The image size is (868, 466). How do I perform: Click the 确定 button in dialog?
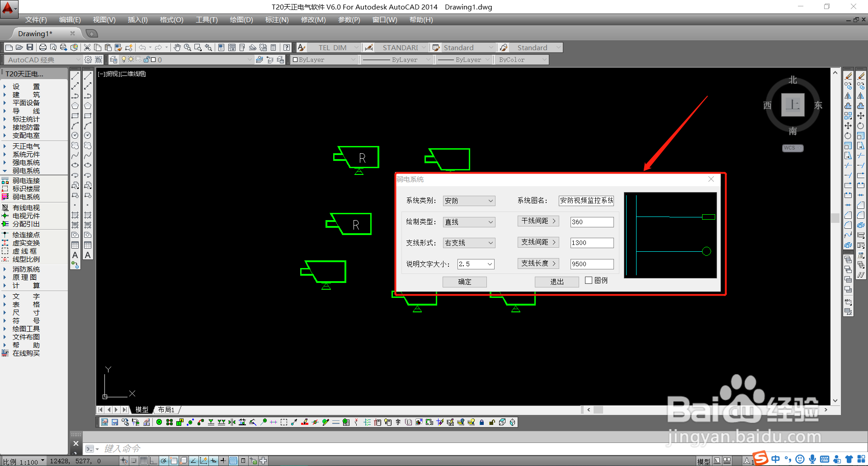[465, 282]
